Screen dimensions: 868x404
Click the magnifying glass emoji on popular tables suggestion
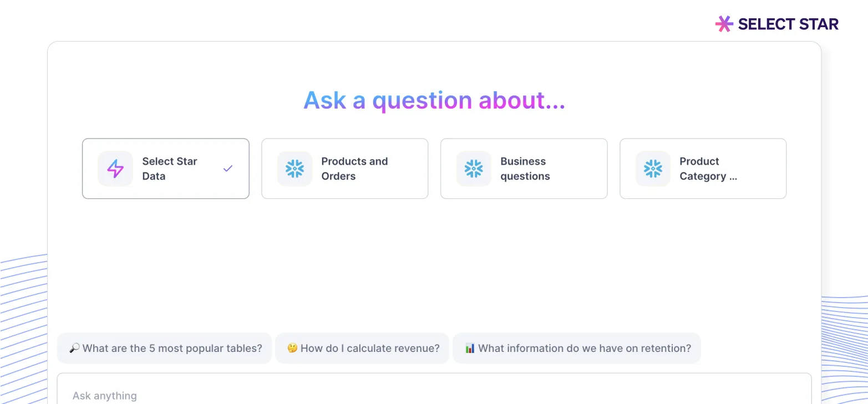click(74, 348)
